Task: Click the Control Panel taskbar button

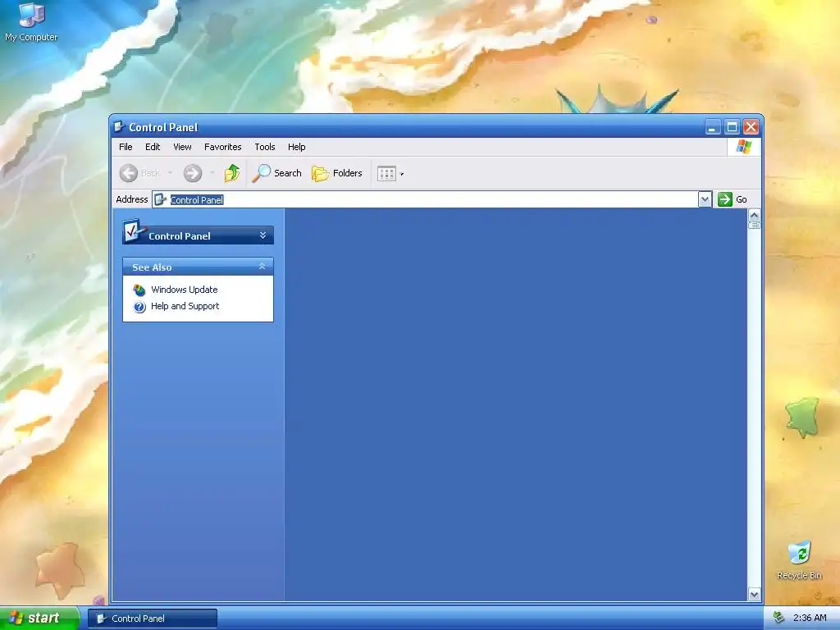Action: [x=153, y=619]
